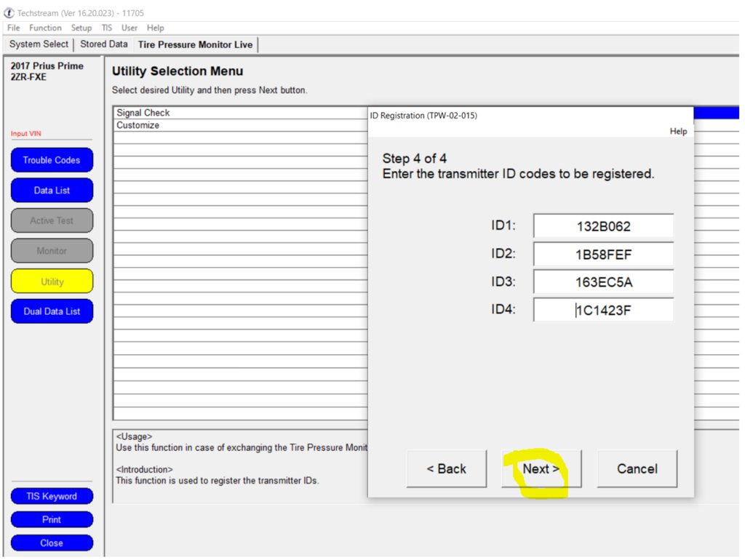This screenshot has width=745, height=560.
Task: Open the Help menu in menu bar
Action: [x=156, y=28]
